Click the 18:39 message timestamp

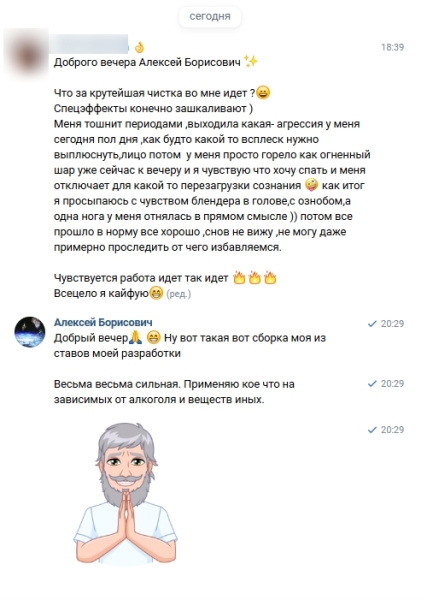coord(392,47)
